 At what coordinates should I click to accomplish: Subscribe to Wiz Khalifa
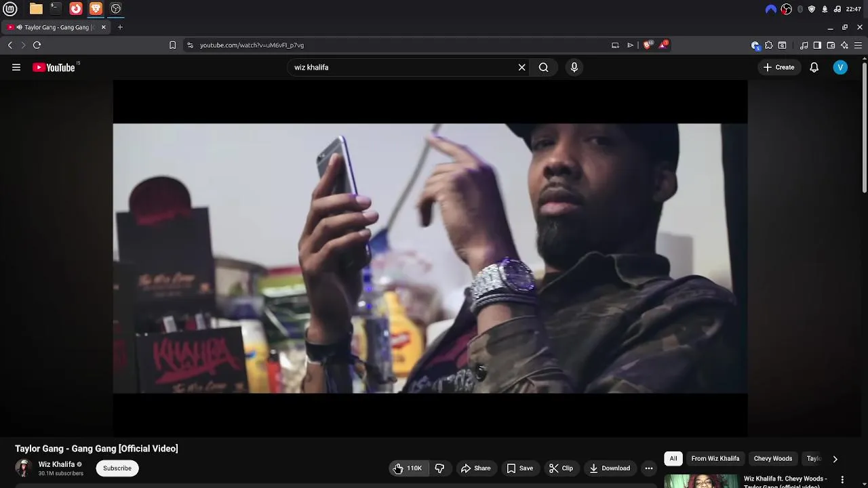117,468
